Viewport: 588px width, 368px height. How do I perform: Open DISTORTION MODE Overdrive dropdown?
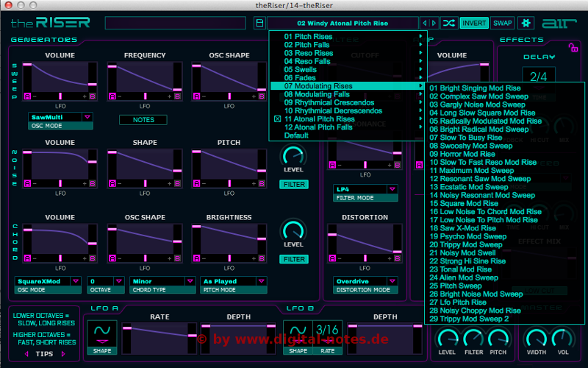[x=365, y=281]
